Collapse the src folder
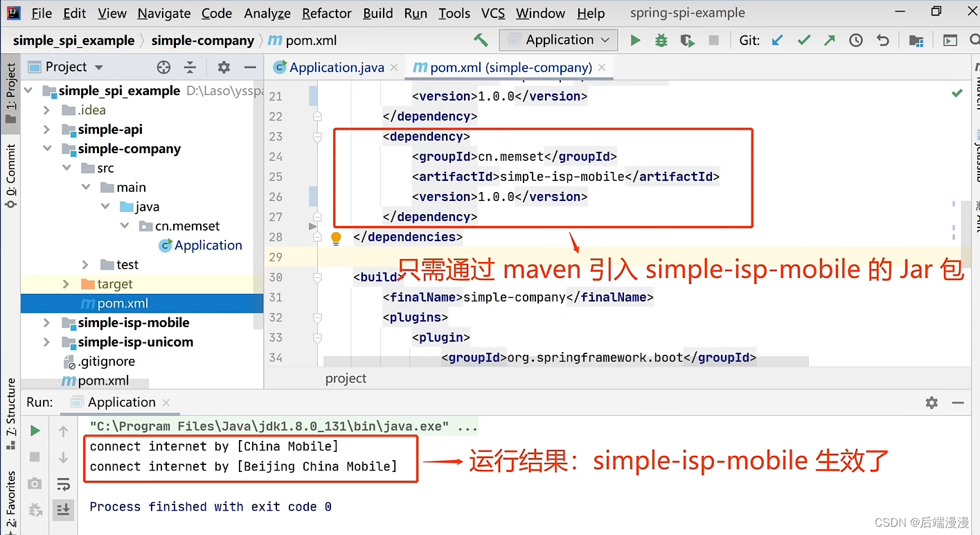This screenshot has height=535, width=980. tap(66, 168)
